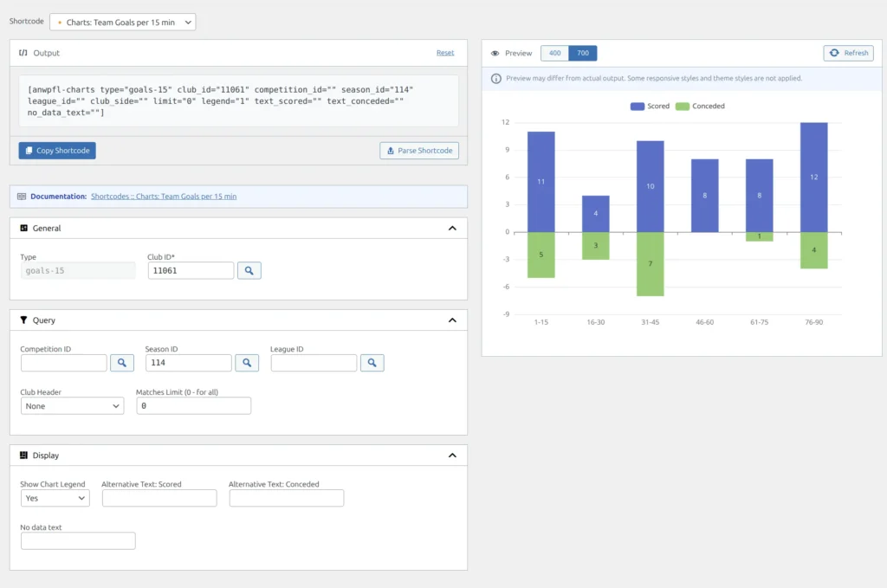Click the 61-75 axis label
This screenshot has height=588, width=887.
pos(759,322)
